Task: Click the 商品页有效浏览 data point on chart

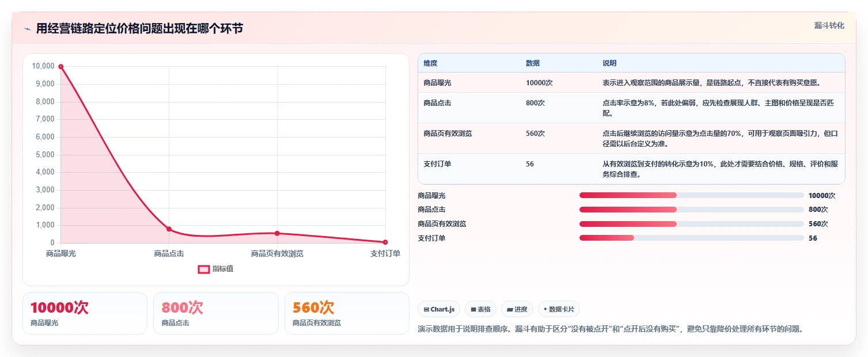Action: point(277,233)
